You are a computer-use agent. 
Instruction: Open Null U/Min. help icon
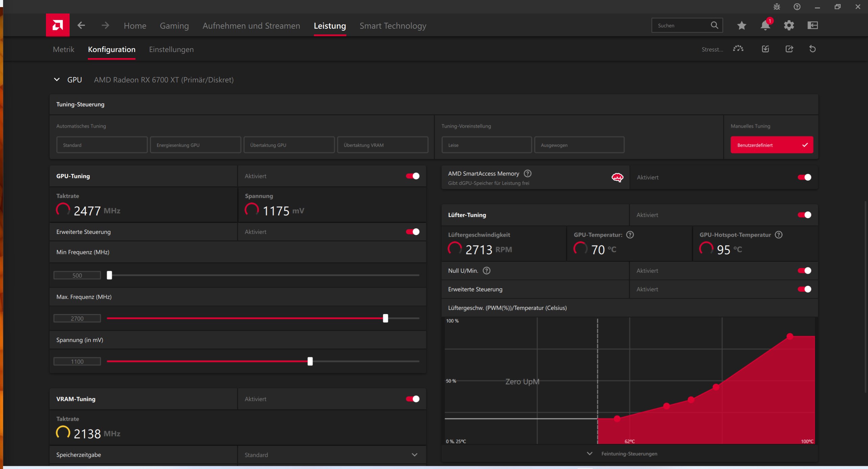[487, 270]
